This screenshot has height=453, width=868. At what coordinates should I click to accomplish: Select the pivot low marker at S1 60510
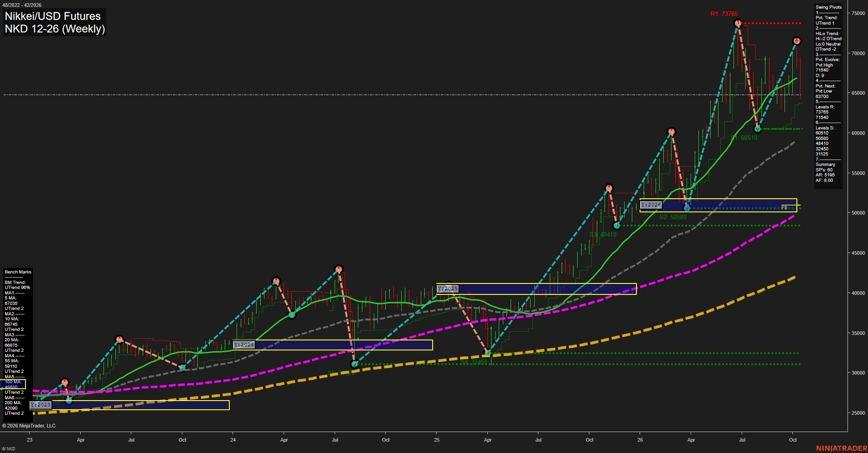(758, 129)
